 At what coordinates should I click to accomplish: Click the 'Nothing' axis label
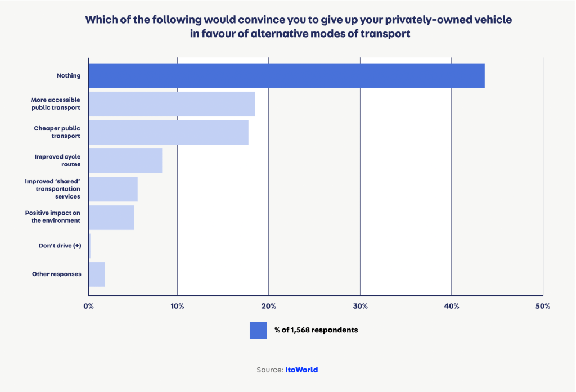click(69, 76)
